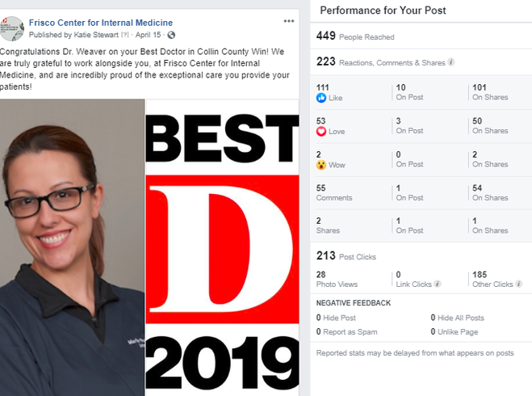Screen dimensions: 532x396
Task: Click the 449 People Reached stat
Action: coord(355,36)
